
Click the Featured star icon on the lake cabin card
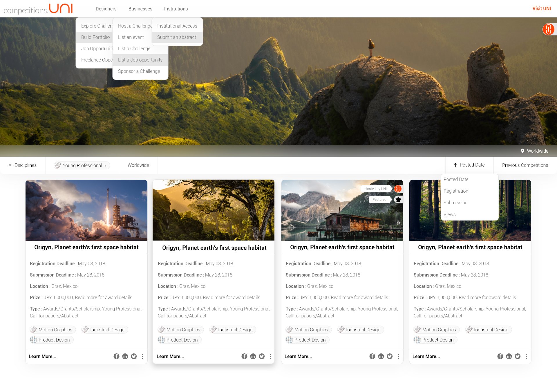tap(398, 200)
